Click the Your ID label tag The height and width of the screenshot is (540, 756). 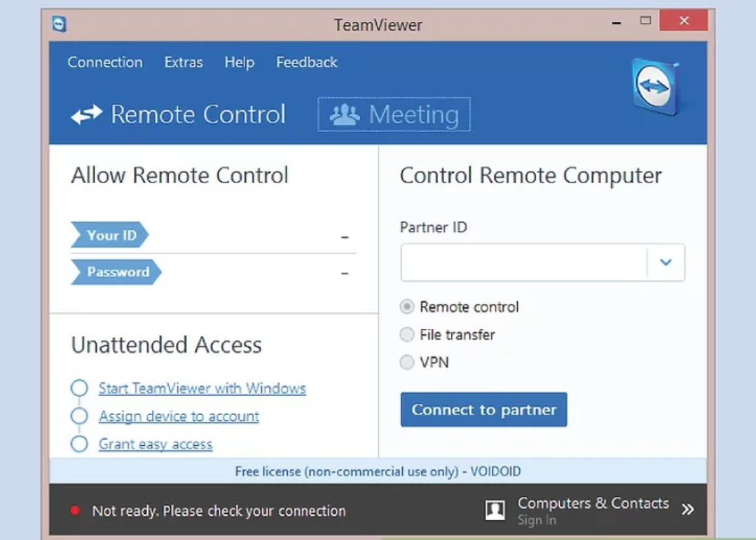point(109,235)
